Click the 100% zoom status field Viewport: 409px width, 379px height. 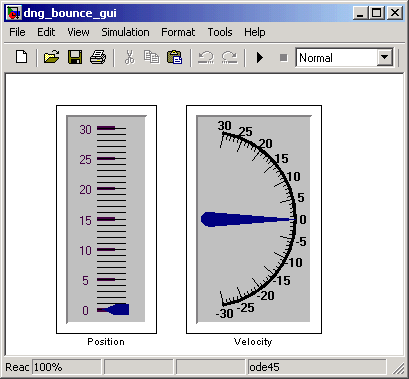click(67, 367)
